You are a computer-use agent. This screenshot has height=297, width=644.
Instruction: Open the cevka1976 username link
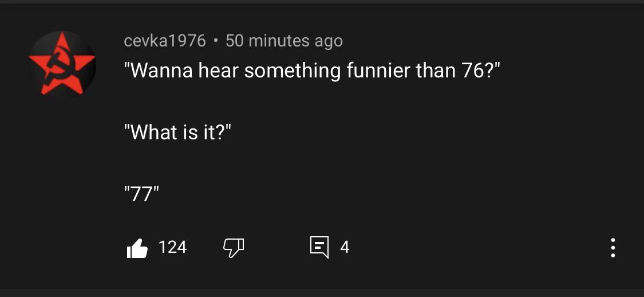165,41
